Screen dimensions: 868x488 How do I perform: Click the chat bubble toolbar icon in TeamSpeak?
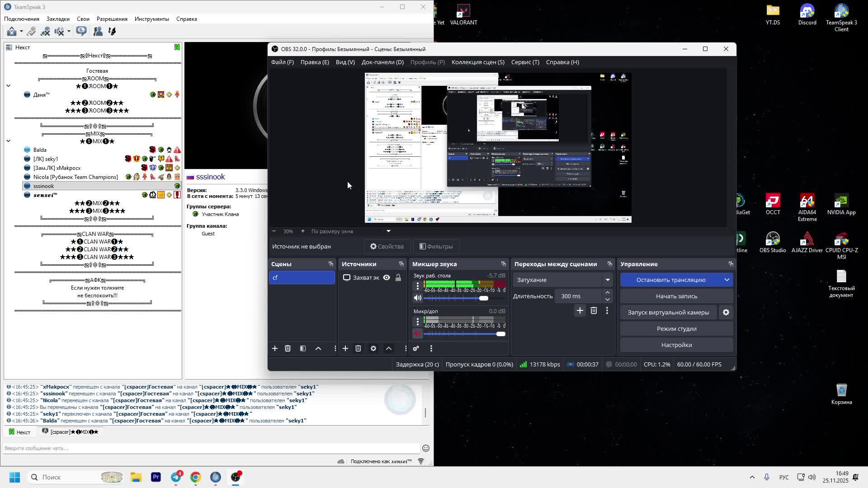81,31
